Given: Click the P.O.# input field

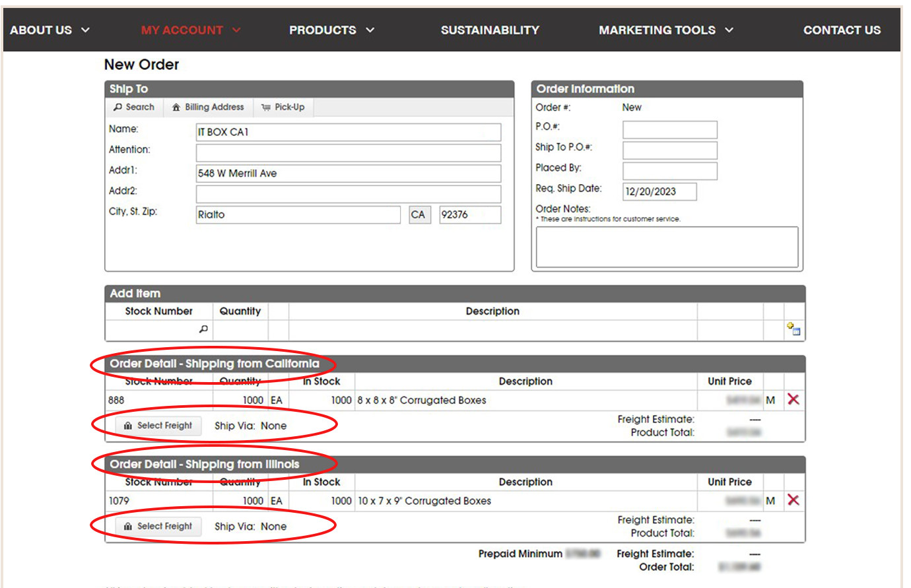Looking at the screenshot, I should [670, 129].
